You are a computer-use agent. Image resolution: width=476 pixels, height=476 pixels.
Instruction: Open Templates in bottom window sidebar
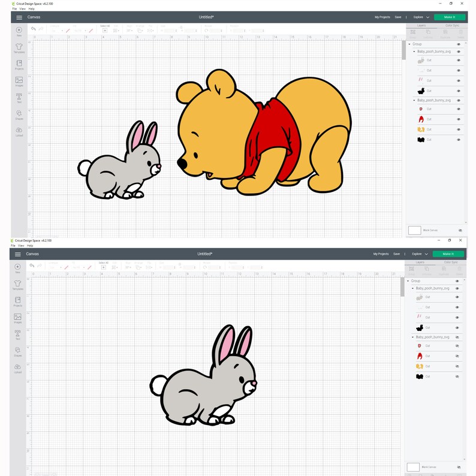tap(17, 284)
